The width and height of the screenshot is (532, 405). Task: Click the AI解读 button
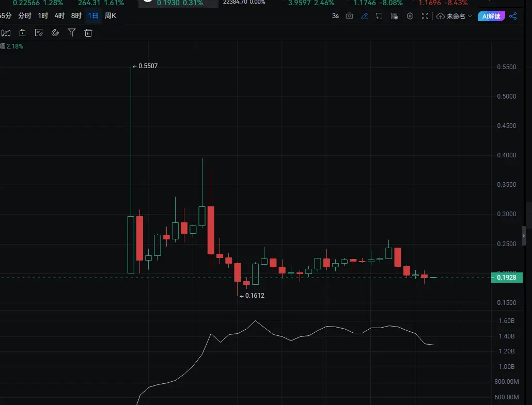coord(491,16)
